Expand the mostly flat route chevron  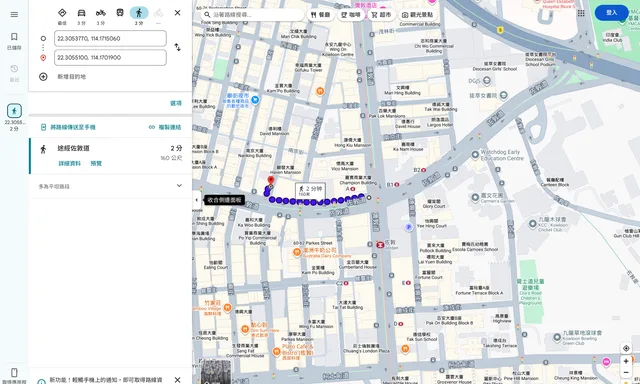pyautogui.click(x=179, y=186)
